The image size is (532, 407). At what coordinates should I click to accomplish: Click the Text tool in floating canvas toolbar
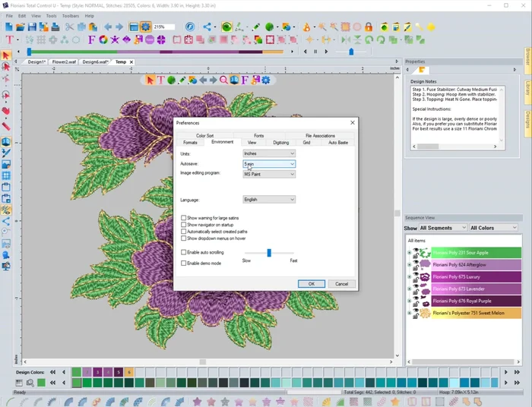pyautogui.click(x=161, y=80)
